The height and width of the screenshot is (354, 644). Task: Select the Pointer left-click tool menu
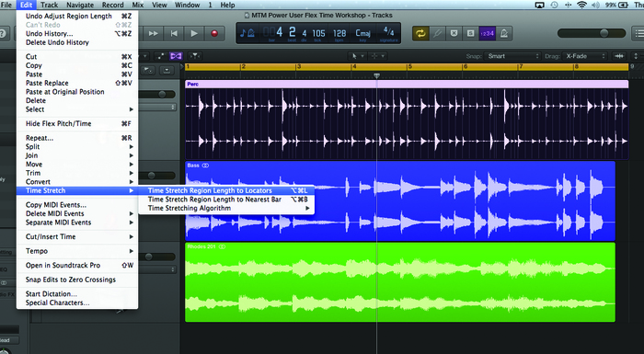[357, 56]
